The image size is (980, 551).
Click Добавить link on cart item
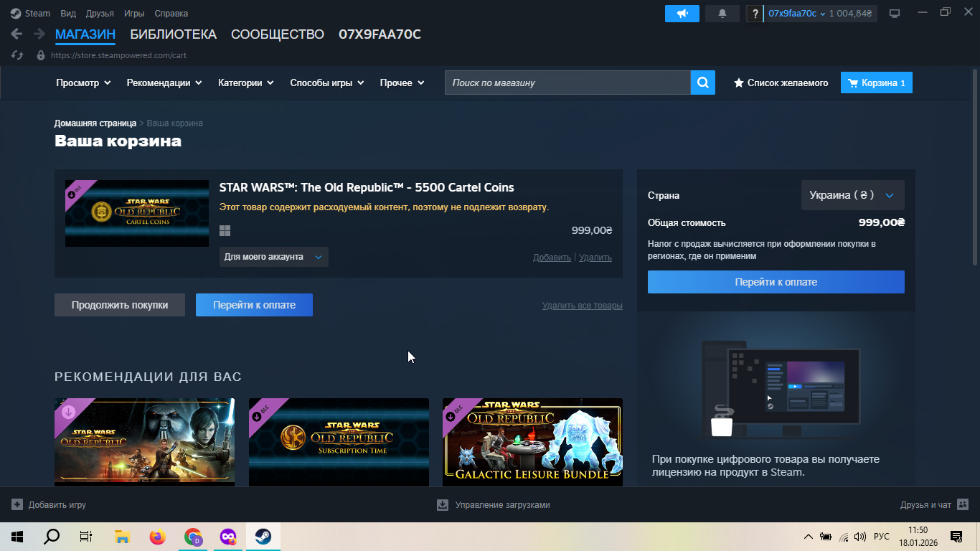click(x=552, y=258)
